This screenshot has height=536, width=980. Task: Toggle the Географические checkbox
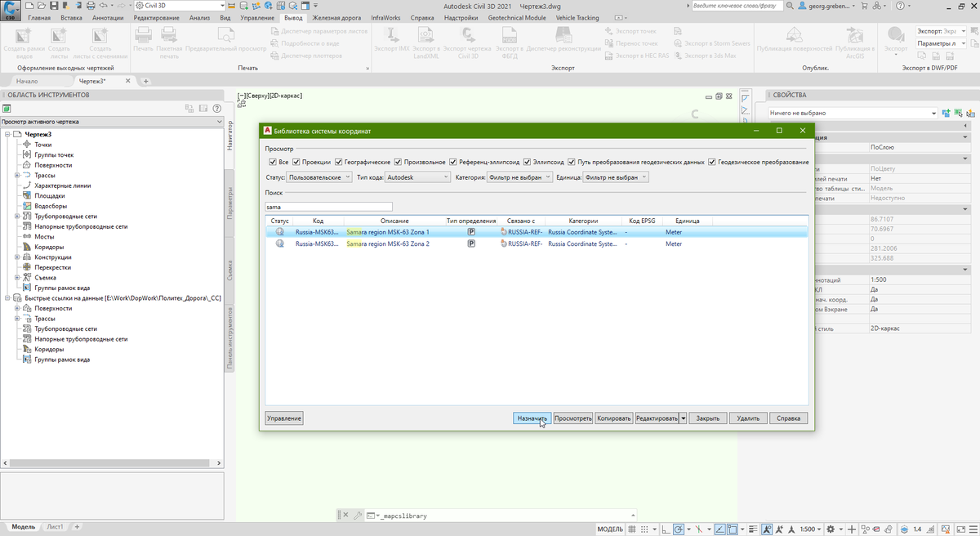(339, 162)
